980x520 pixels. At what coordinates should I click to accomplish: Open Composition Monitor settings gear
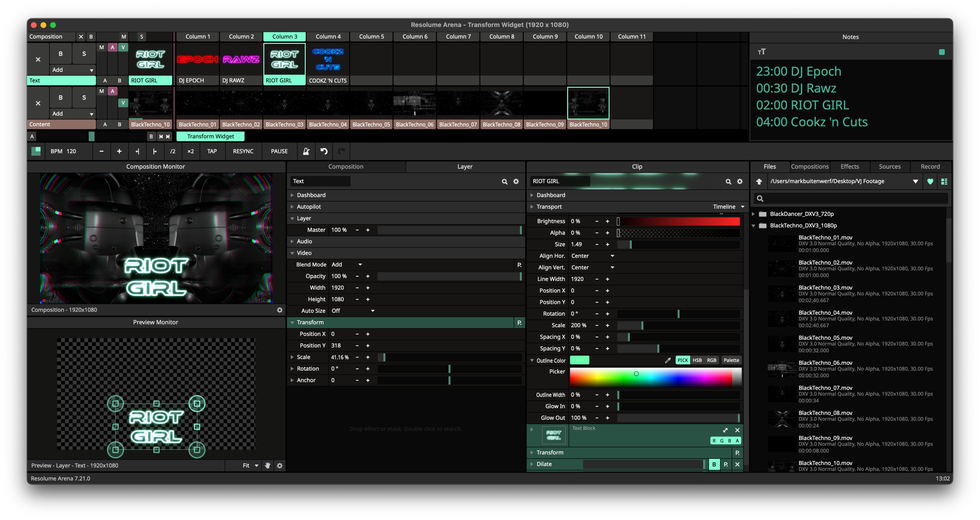pyautogui.click(x=280, y=310)
